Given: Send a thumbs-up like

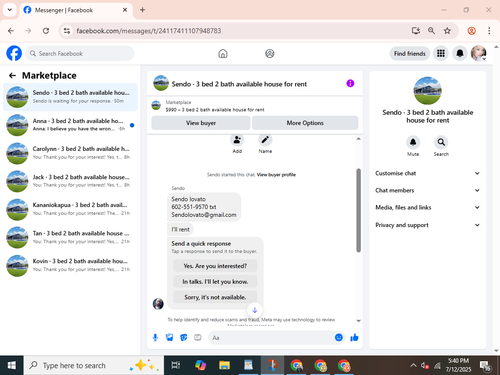Looking at the screenshot, I should (x=354, y=338).
